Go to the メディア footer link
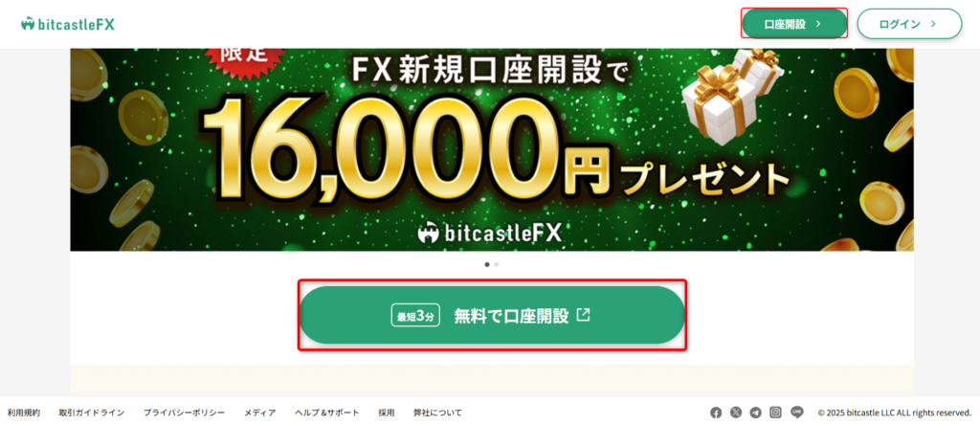This screenshot has height=424, width=980. point(260,413)
